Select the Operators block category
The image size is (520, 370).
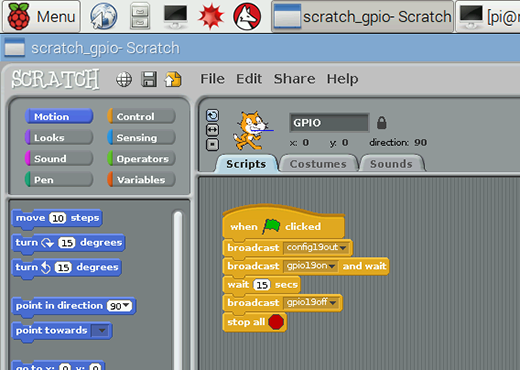tap(141, 158)
